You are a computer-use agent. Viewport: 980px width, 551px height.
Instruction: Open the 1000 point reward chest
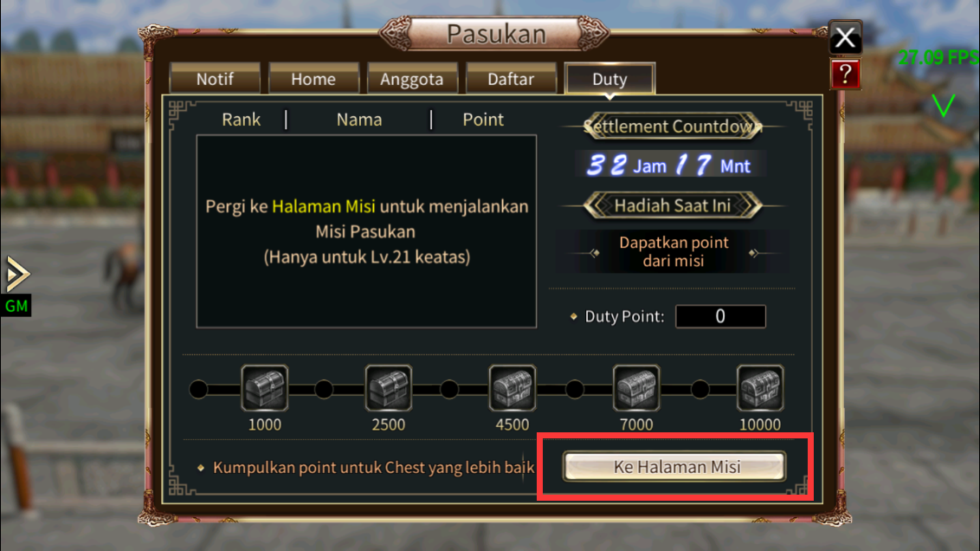(264, 388)
